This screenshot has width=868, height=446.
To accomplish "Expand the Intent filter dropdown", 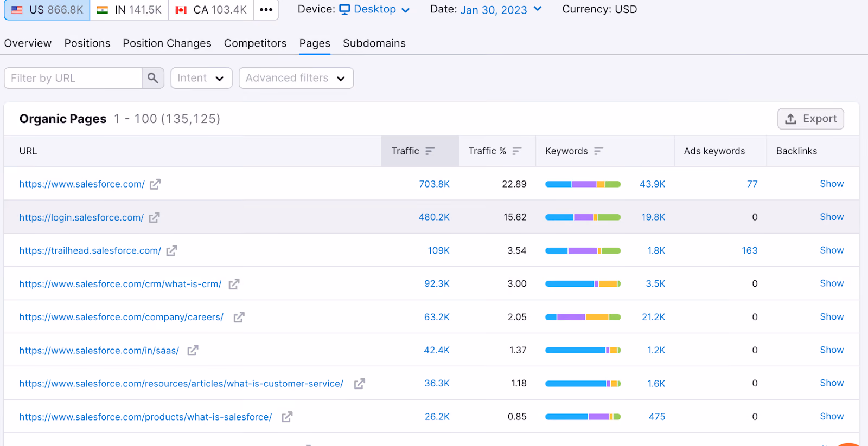I will pos(201,78).
